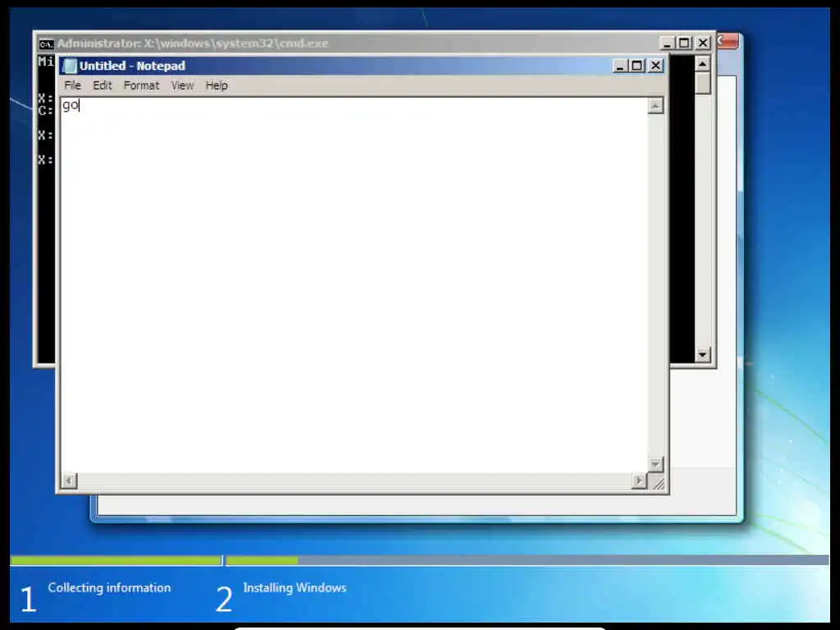Click Notepad horizontal scrollbar left arrow
This screenshot has width=840, height=630.
click(69, 481)
